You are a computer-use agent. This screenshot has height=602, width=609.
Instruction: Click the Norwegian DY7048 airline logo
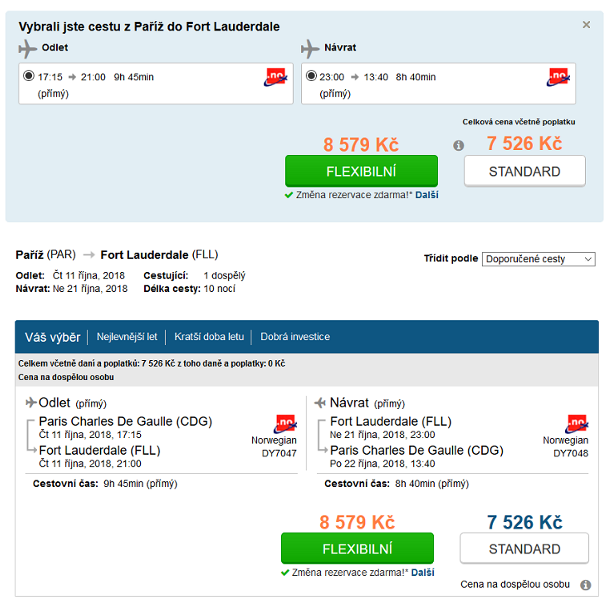[577, 424]
